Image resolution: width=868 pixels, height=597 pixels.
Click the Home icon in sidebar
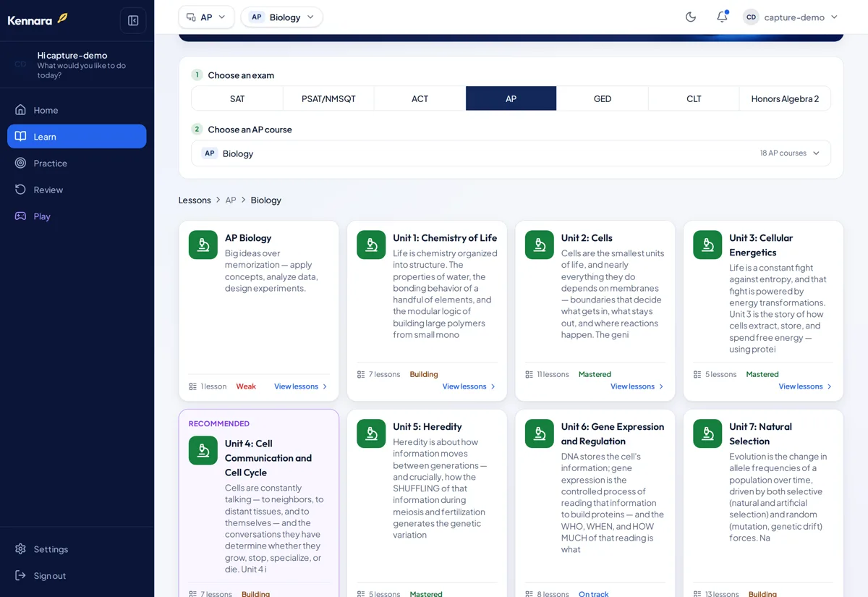(x=20, y=110)
